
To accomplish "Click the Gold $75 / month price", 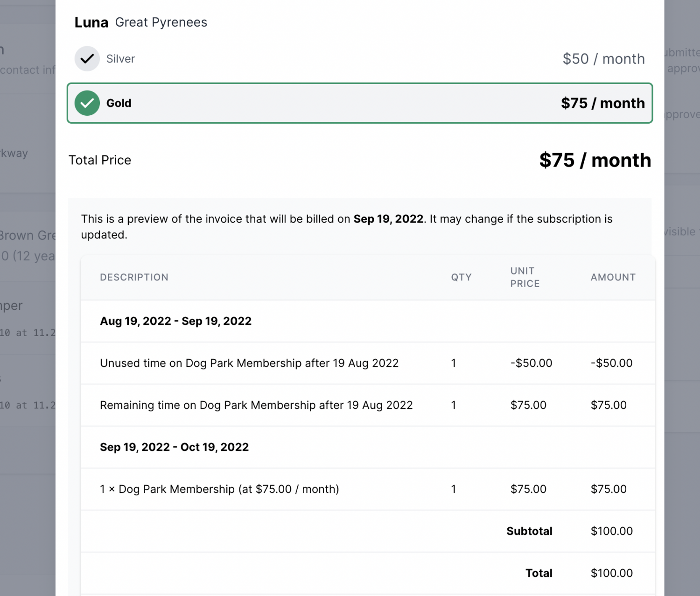I will [602, 103].
